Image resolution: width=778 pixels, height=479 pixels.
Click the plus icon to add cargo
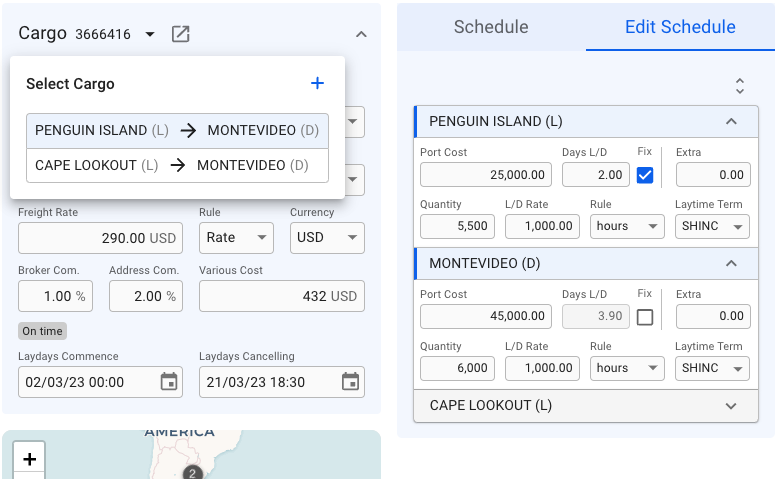(x=317, y=84)
